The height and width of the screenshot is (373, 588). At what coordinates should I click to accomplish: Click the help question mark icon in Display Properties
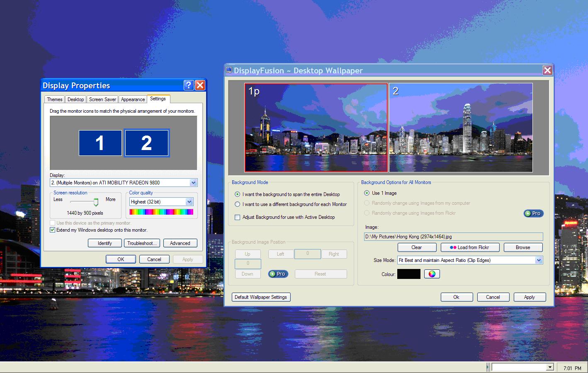[x=189, y=85]
